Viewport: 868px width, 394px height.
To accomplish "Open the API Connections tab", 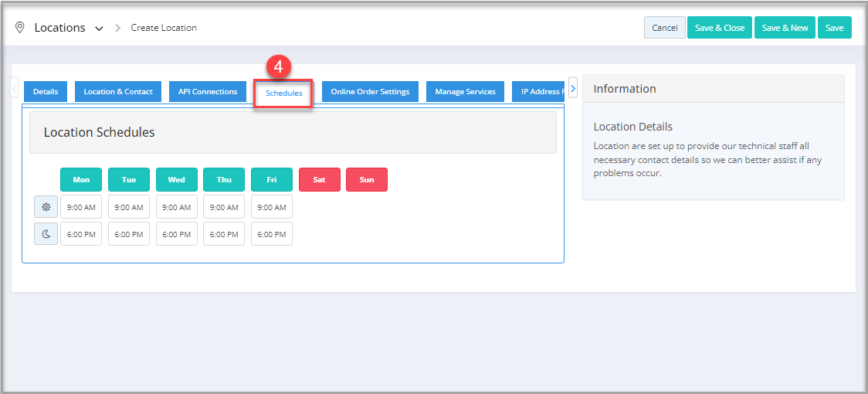I will [x=208, y=92].
